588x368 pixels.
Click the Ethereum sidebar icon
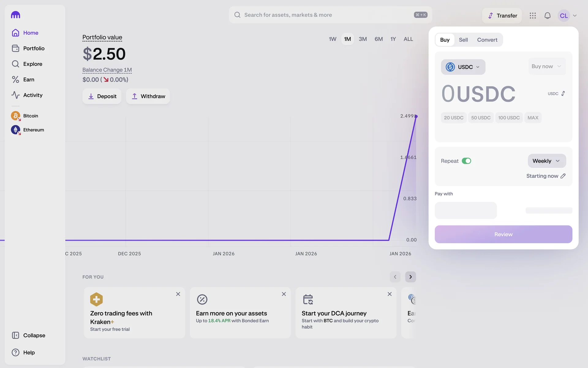pyautogui.click(x=15, y=130)
